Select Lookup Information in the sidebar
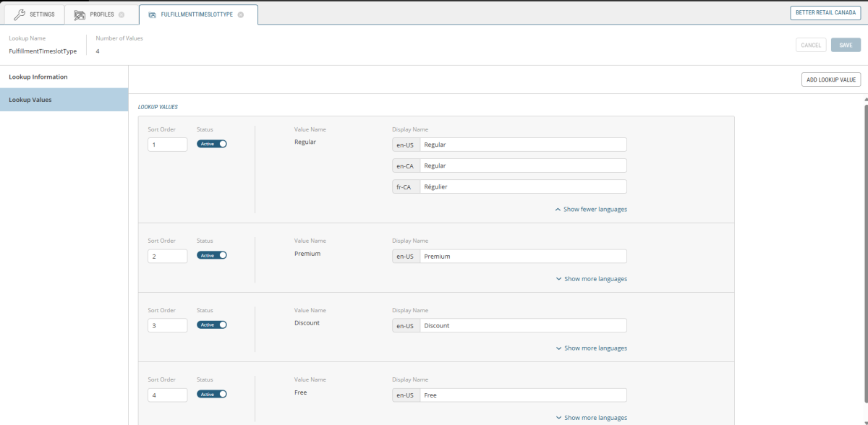 click(38, 77)
